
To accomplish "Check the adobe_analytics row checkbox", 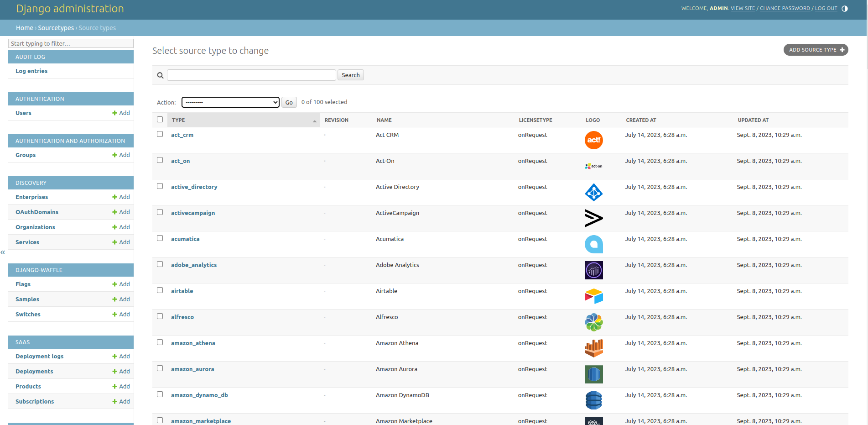I will click(160, 264).
